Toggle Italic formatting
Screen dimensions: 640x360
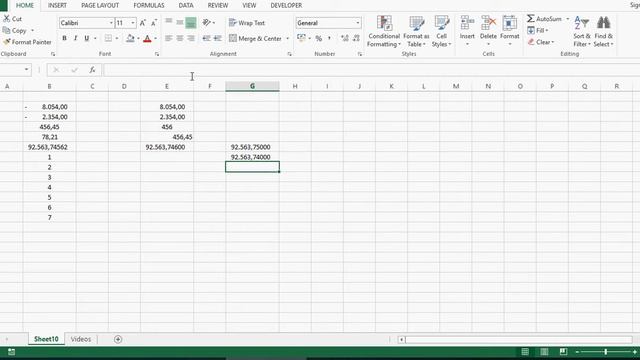point(75,38)
